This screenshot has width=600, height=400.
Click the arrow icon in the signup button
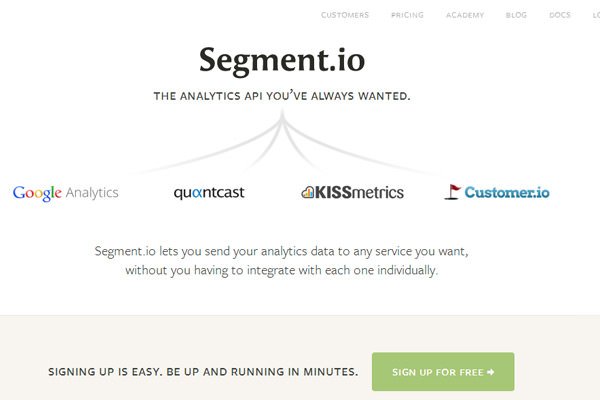click(x=490, y=372)
